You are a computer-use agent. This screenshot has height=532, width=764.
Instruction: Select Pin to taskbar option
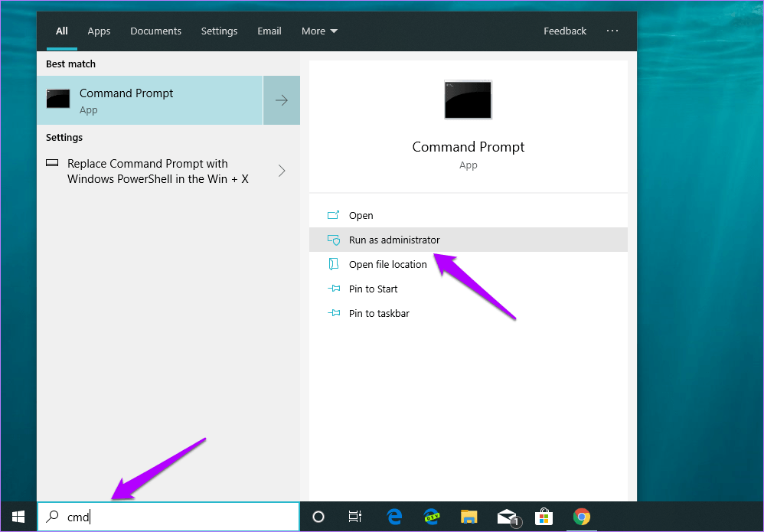[x=379, y=313]
